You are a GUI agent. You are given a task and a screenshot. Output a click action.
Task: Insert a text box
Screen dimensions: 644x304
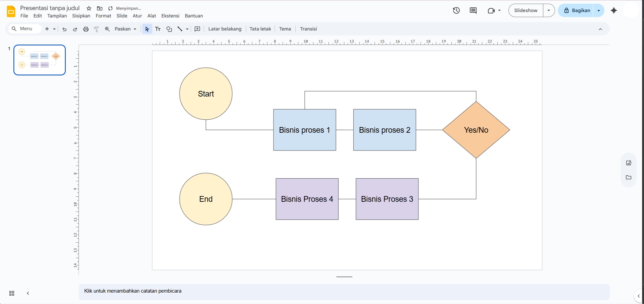pyautogui.click(x=158, y=29)
